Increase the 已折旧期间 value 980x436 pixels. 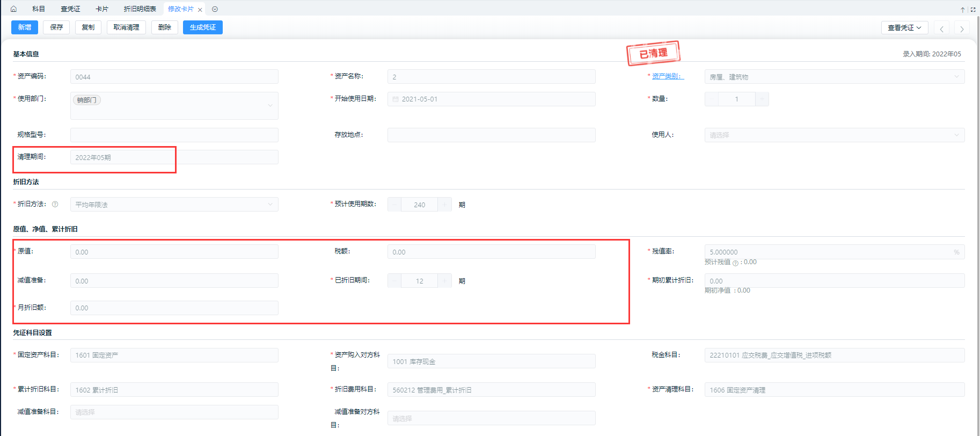(445, 281)
